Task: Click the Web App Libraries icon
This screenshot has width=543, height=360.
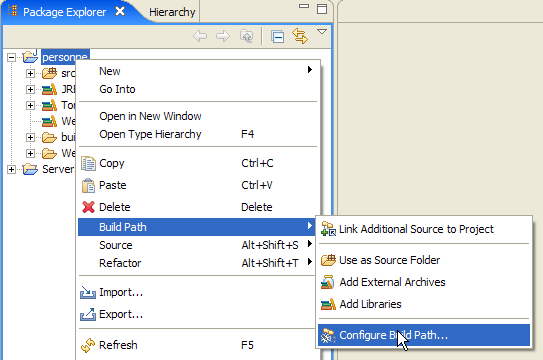Action: (49, 121)
